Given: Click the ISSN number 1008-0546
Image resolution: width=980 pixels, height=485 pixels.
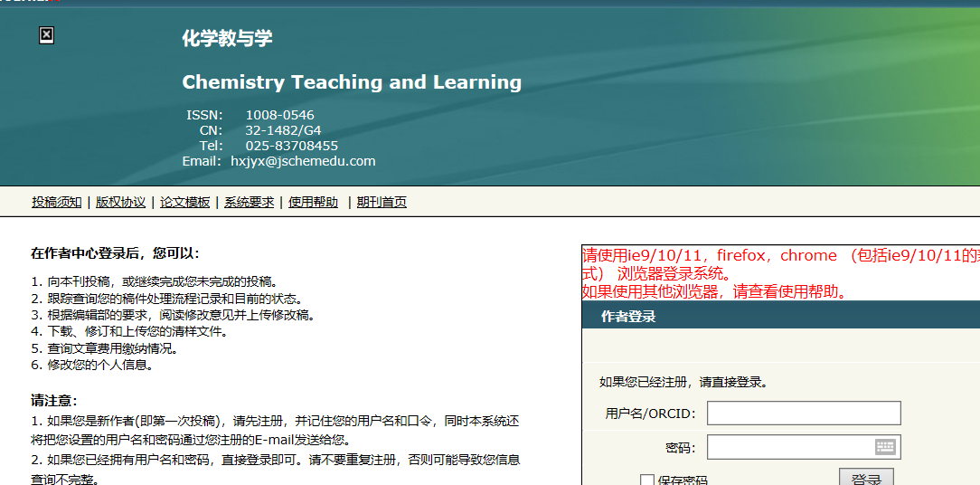Looking at the screenshot, I should click(280, 115).
